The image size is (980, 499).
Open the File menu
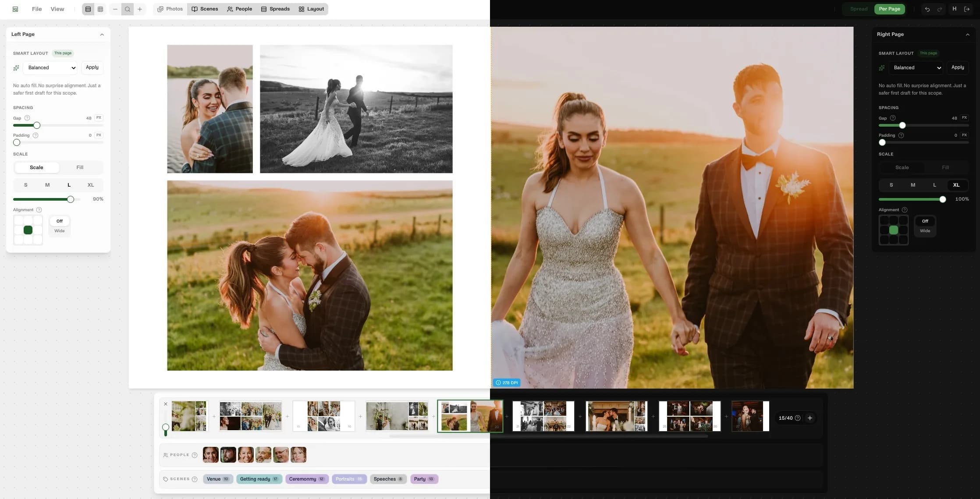pos(37,9)
